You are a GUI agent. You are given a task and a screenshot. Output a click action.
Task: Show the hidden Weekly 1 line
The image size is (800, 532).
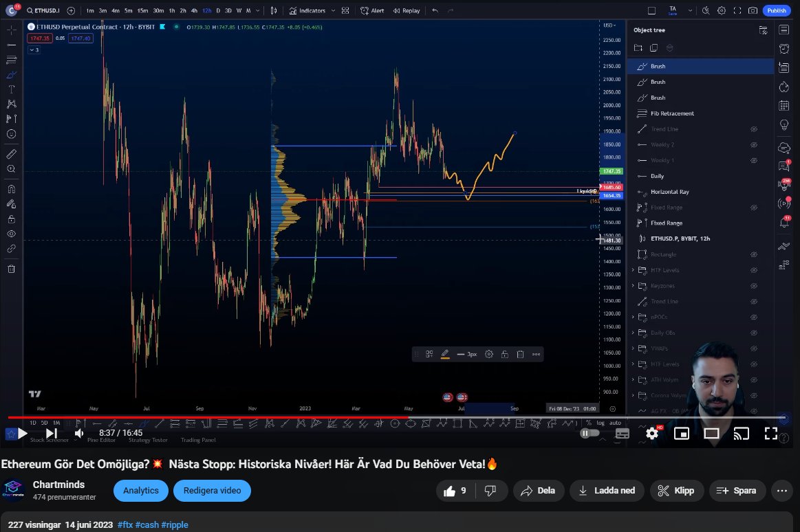tap(754, 161)
